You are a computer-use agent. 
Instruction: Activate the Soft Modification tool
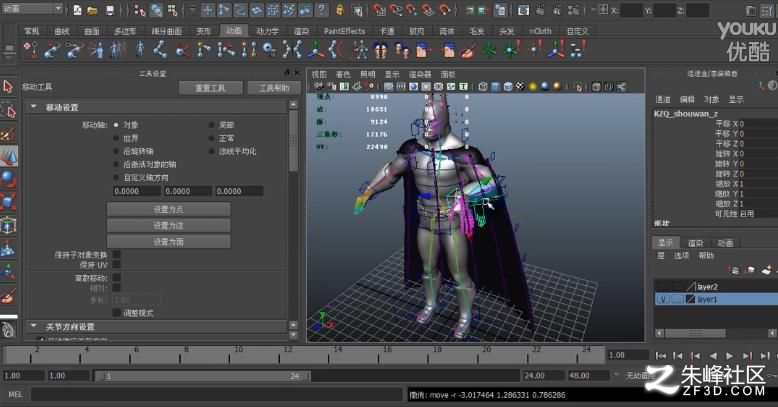click(8, 249)
